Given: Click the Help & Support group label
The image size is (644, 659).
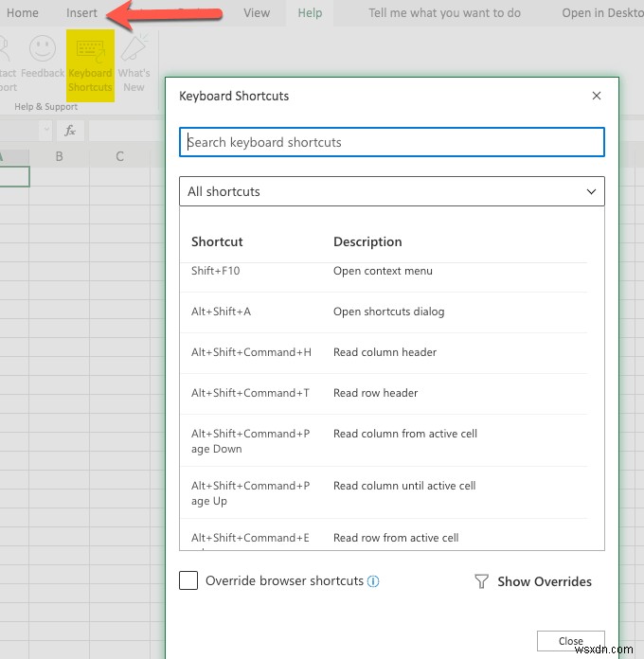Looking at the screenshot, I should 45,107.
